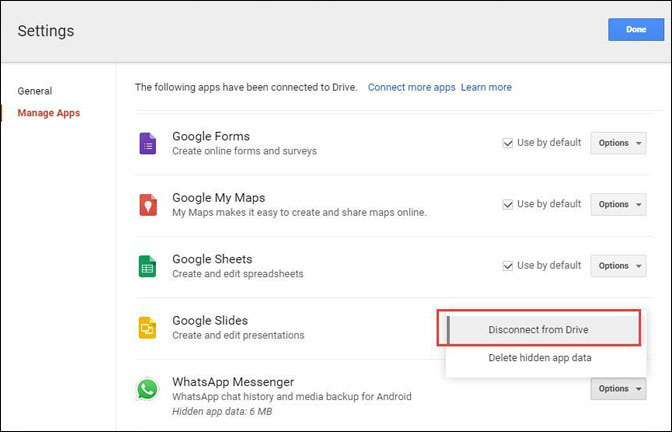The image size is (672, 432).
Task: Open Options dropdown for Google Forms
Action: pyautogui.click(x=618, y=143)
